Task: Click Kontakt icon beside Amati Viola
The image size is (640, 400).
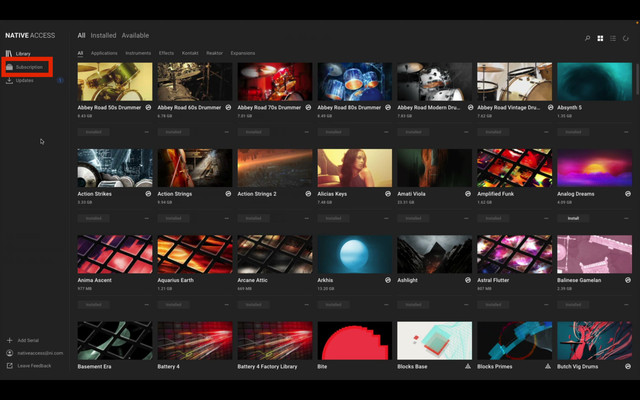Action: pyautogui.click(x=468, y=194)
